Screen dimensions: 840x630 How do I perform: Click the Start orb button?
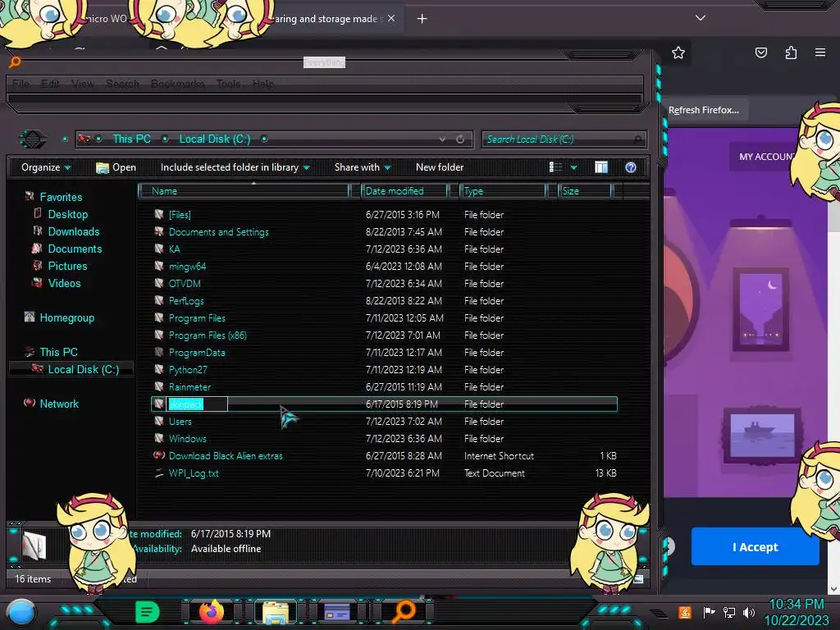[x=22, y=614]
